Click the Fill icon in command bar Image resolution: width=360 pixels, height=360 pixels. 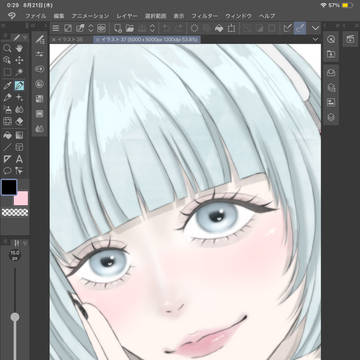[219, 28]
